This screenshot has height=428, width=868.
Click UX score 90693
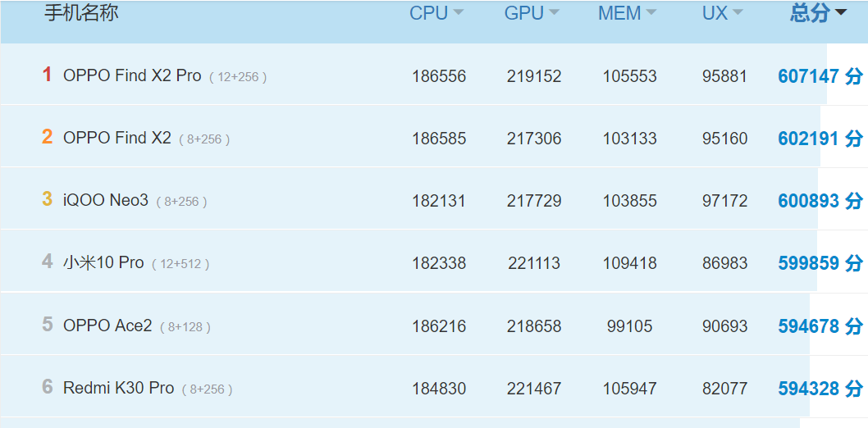[725, 327]
